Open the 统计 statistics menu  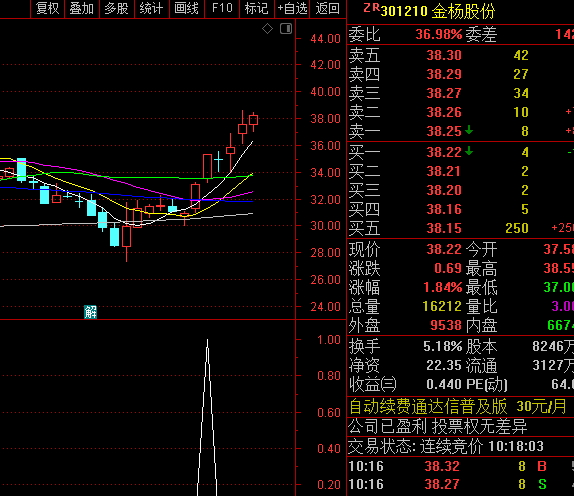pos(152,8)
